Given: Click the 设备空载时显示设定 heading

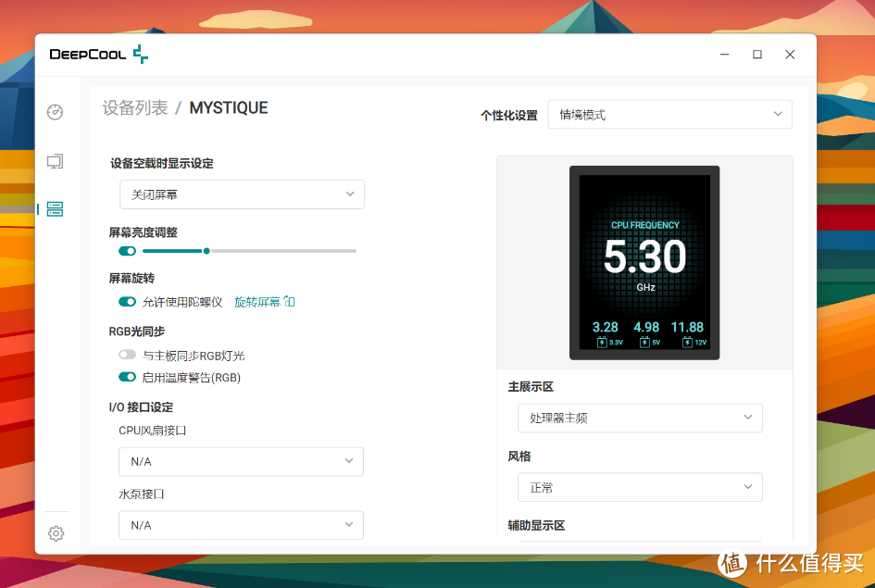Looking at the screenshot, I should click(162, 164).
